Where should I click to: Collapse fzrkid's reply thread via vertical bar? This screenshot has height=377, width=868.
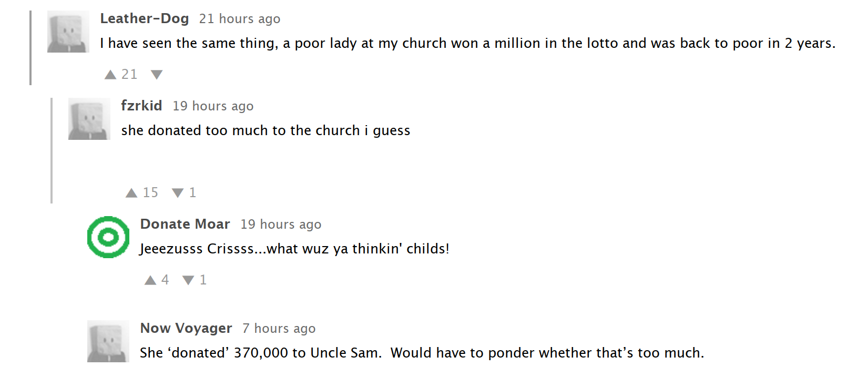pos(52,150)
